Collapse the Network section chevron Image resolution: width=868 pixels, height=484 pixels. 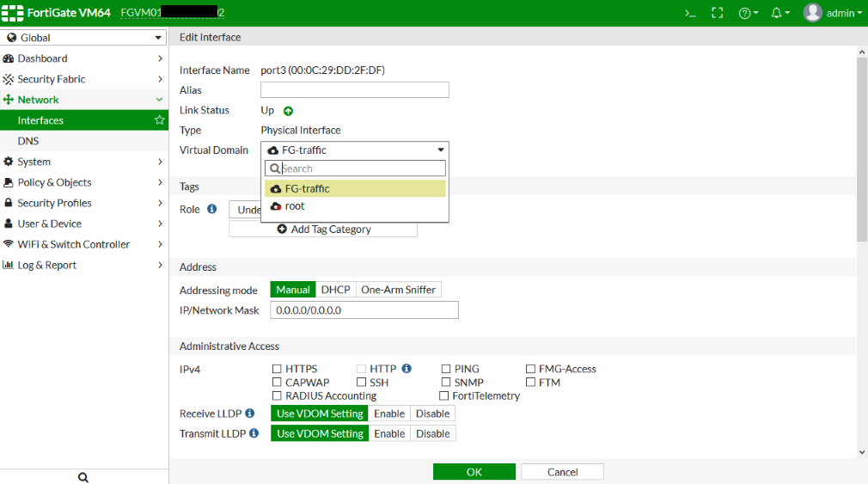coord(160,100)
